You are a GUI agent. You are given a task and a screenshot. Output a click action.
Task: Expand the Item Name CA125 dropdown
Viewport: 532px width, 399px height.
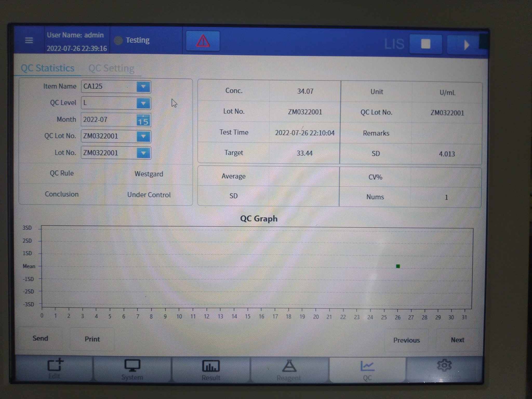coord(143,87)
